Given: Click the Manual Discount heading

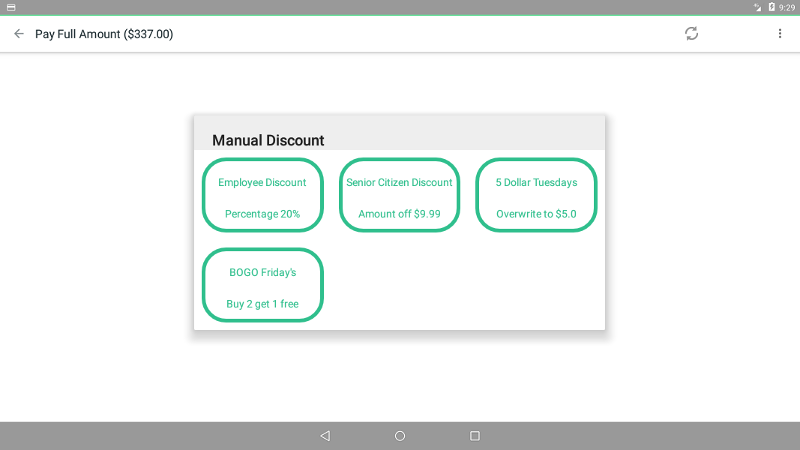Looking at the screenshot, I should (268, 140).
